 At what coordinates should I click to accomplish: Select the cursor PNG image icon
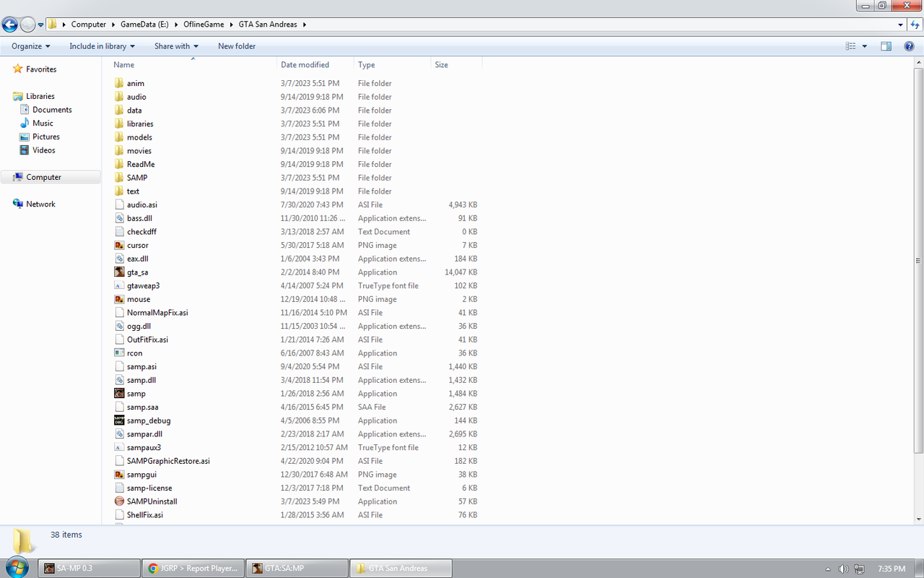(120, 245)
